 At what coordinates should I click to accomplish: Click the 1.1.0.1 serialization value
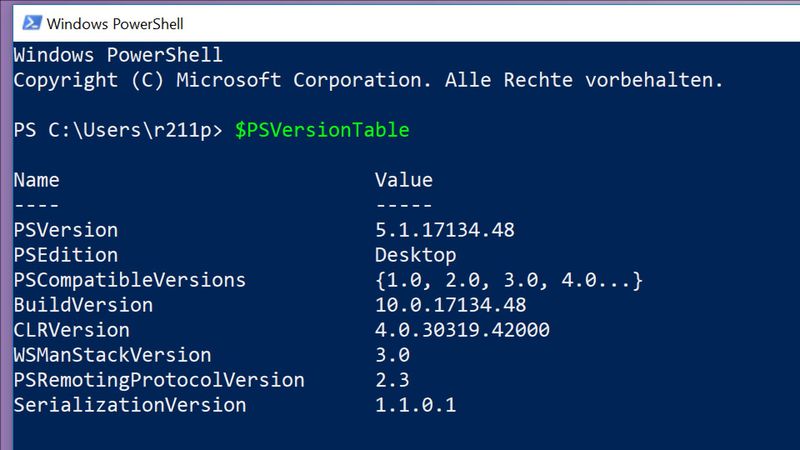(416, 405)
